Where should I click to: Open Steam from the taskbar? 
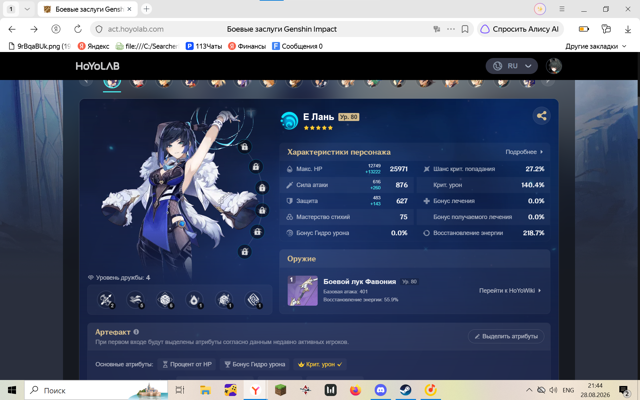(405, 390)
